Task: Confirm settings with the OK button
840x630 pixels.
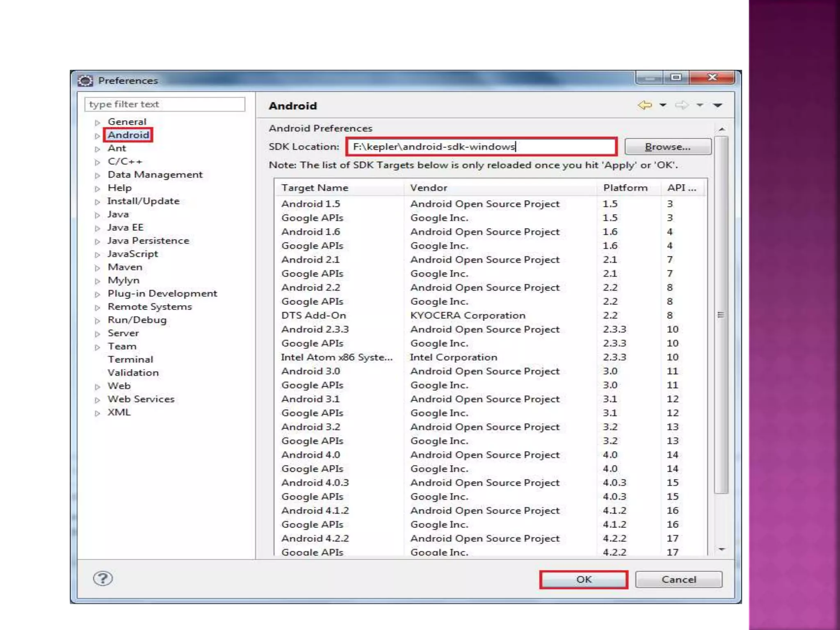Action: click(x=583, y=580)
